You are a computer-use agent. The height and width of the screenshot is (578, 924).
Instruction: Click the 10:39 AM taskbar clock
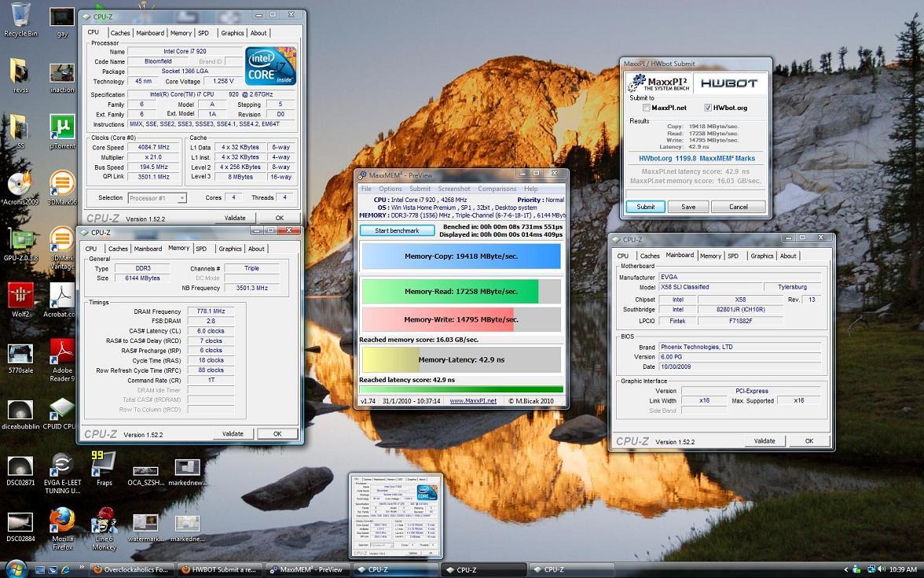pyautogui.click(x=903, y=569)
